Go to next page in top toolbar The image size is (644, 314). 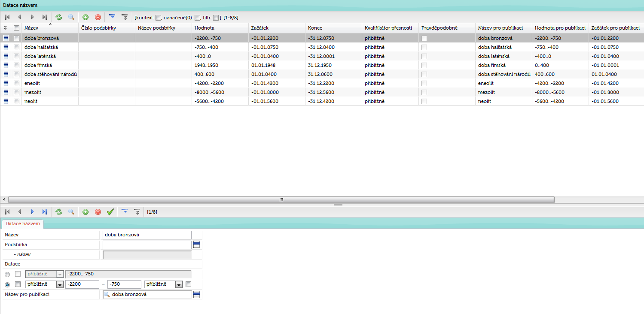click(x=32, y=17)
